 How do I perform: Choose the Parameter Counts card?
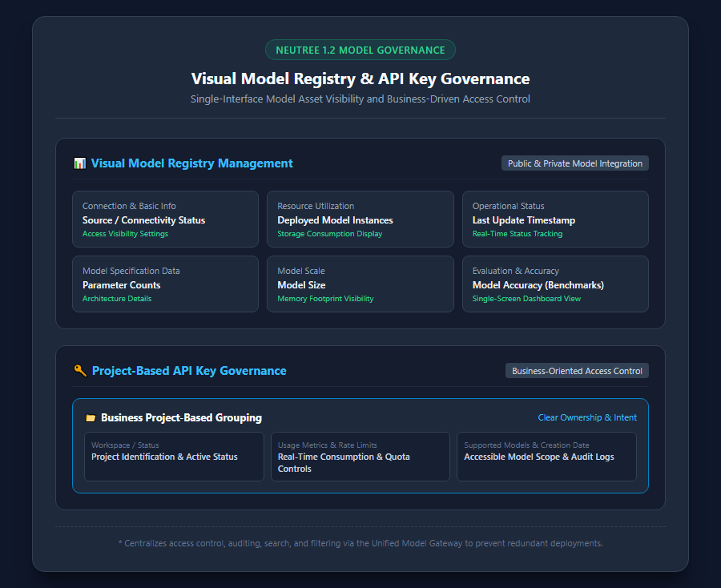coord(166,284)
